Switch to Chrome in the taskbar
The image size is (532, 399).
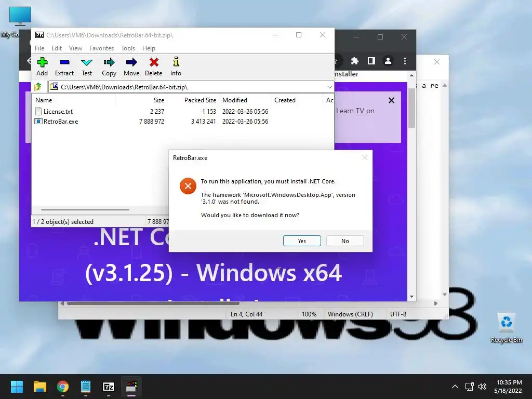click(x=62, y=387)
